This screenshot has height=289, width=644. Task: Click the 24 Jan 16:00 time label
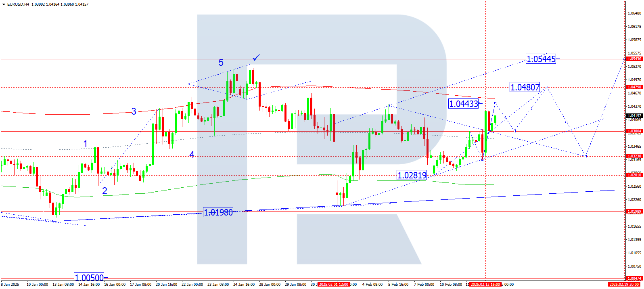244,285
